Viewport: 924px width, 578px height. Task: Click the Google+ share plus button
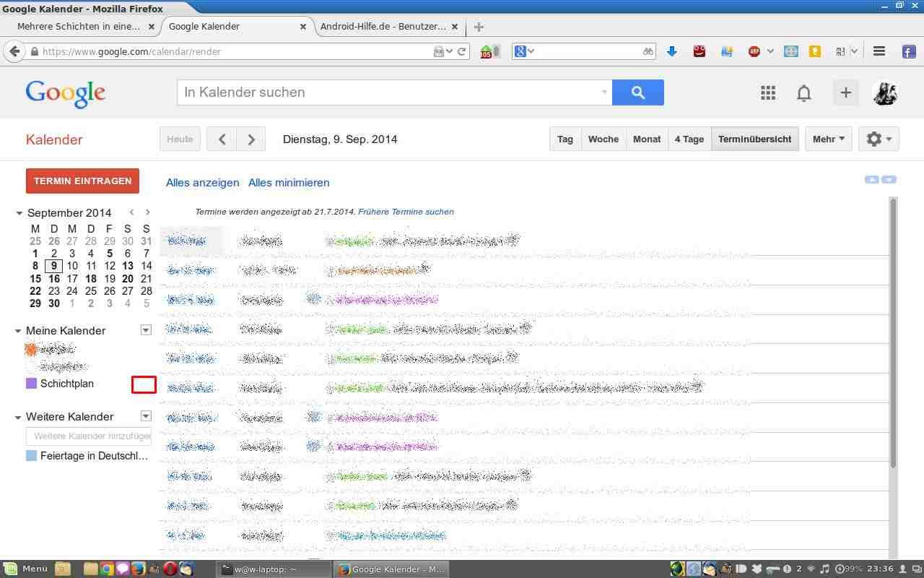[845, 92]
